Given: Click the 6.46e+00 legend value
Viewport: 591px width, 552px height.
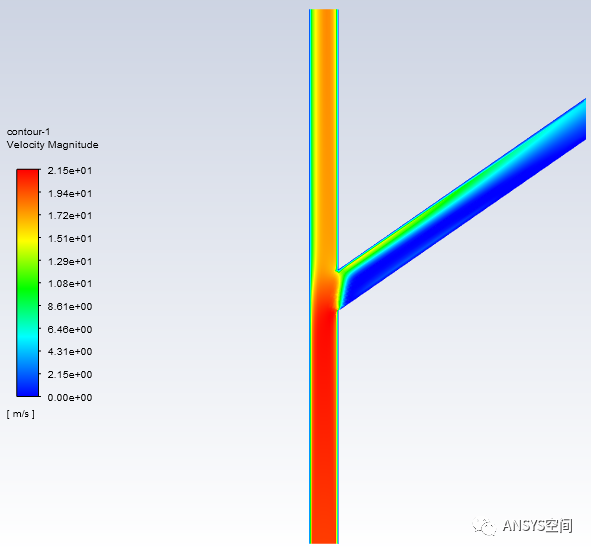Looking at the screenshot, I should point(70,330).
